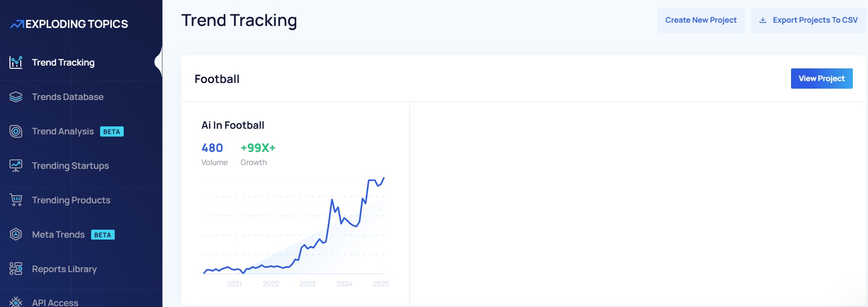Open the Trends Database section
Viewport: 868px width, 307px height.
click(68, 96)
